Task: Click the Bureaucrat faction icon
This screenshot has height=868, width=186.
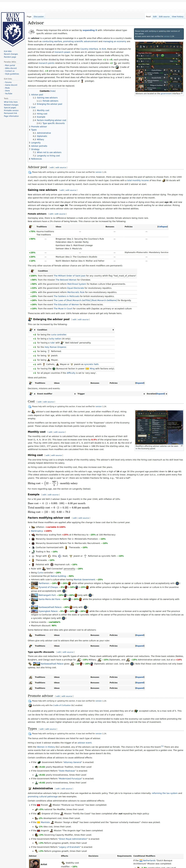Action: (x=54, y=369)
